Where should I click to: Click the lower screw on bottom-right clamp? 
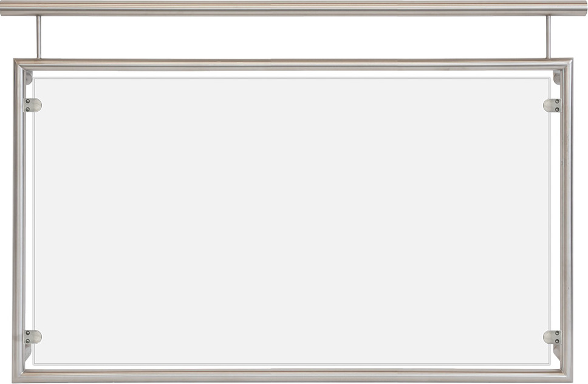557,341
